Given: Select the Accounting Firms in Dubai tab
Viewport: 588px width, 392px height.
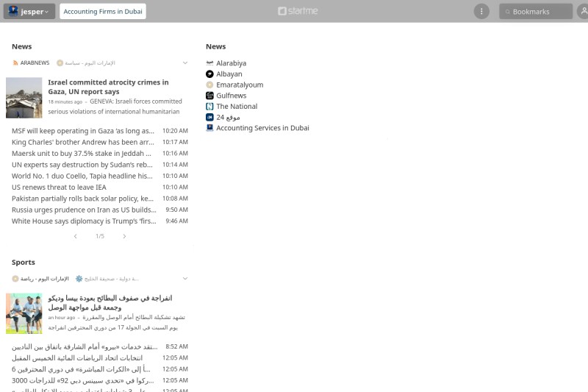Looking at the screenshot, I should pos(103,11).
